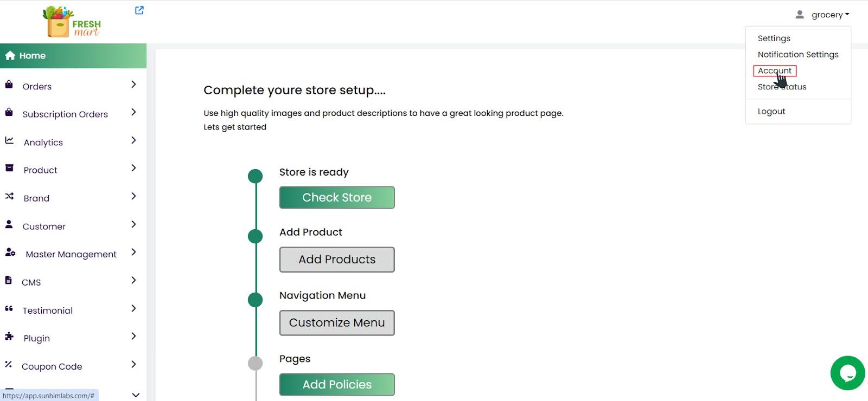868x401 pixels.
Task: Go to Home in the sidebar
Action: [x=33, y=56]
